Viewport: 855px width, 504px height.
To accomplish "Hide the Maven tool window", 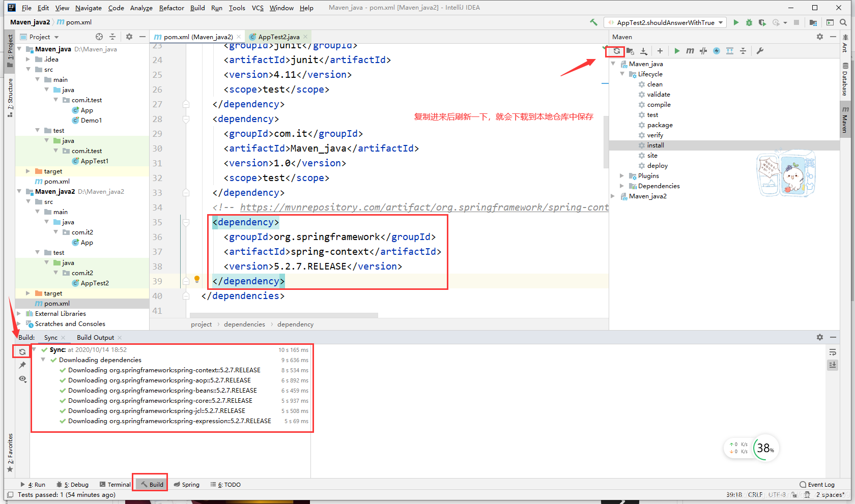I will click(833, 37).
